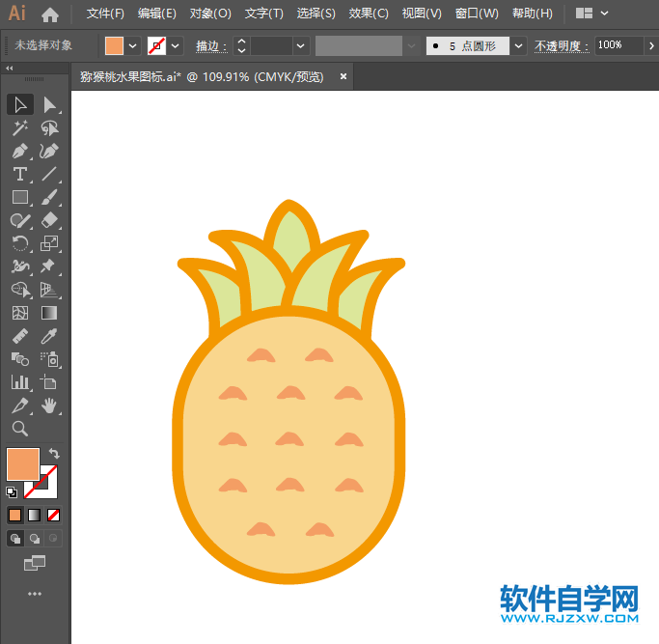Reset to default fill and stroke
The image size is (659, 644).
coord(12,491)
